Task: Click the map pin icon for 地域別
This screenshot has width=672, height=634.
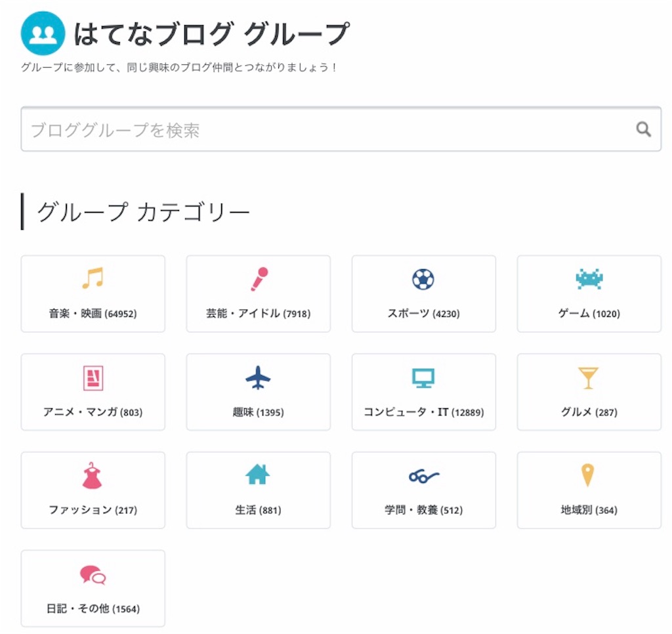Action: [x=587, y=475]
